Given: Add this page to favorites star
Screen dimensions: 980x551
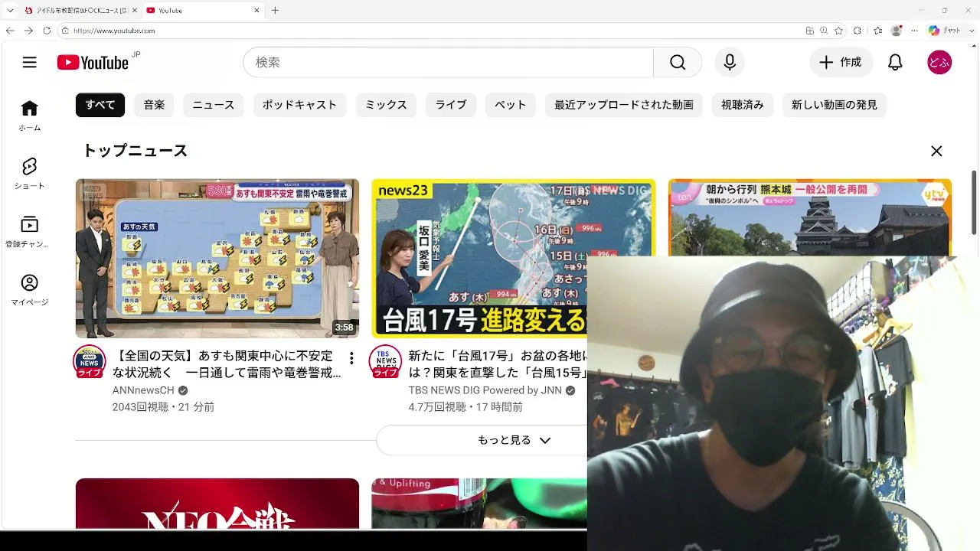Looking at the screenshot, I should (839, 31).
